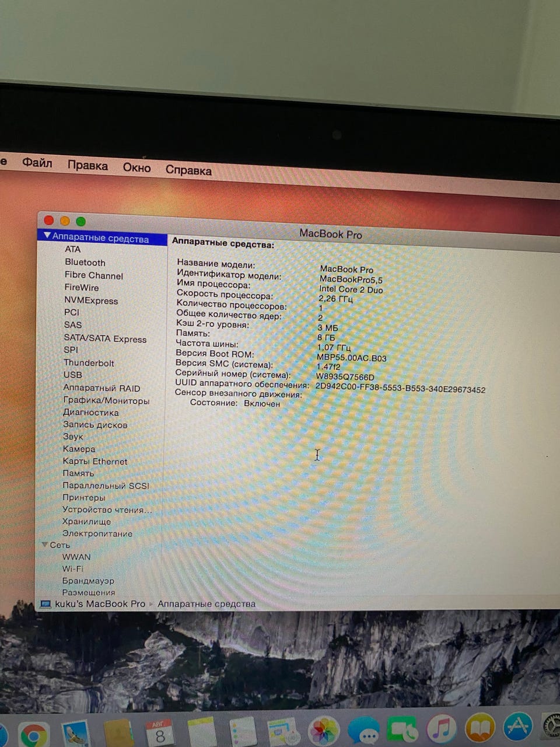Open Contacts from the Dock
The height and width of the screenshot is (747, 560).
click(x=118, y=733)
